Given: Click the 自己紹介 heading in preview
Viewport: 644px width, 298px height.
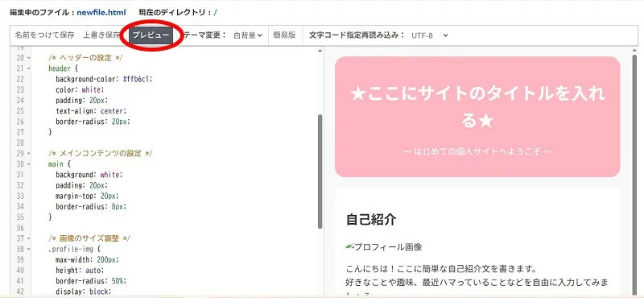Looking at the screenshot, I should (371, 220).
